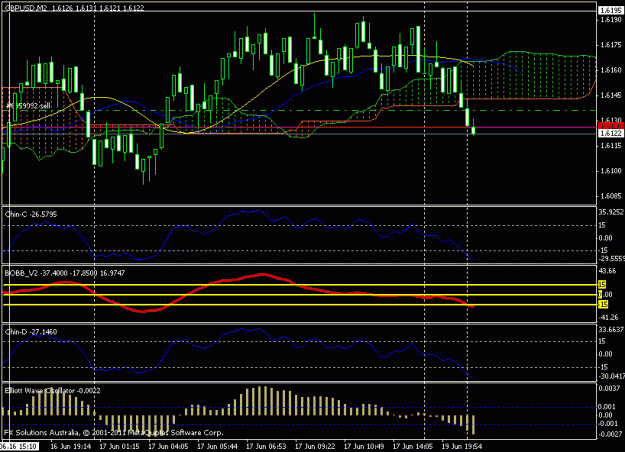Click the Chin-D -27.1460 indicator label
The image size is (625, 452).
coord(31,332)
